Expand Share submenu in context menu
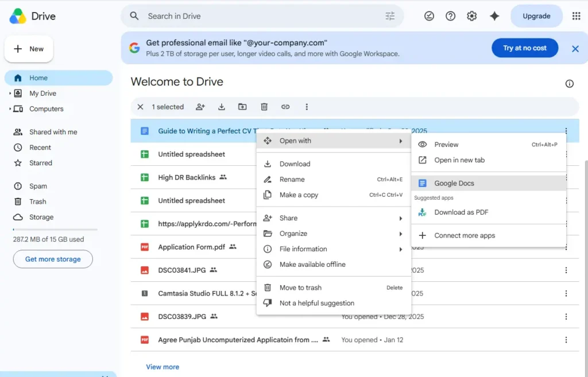The height and width of the screenshot is (377, 588). point(334,218)
